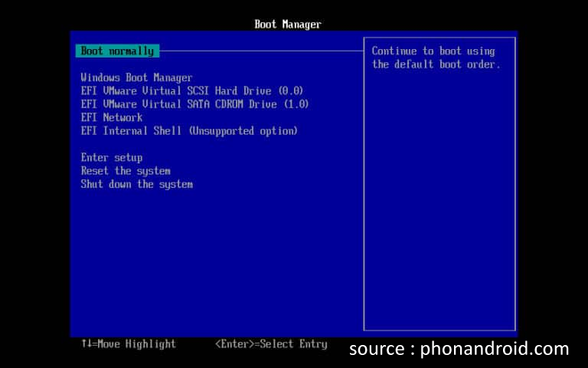Choose Windows Boot Manager boot option
Screen dimensions: 588x368
[x=136, y=77]
